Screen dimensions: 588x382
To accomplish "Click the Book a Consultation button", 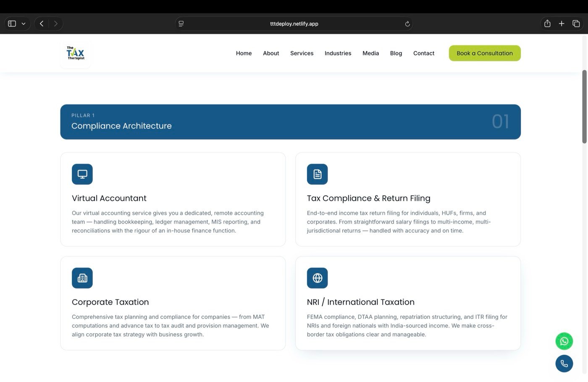I will click(x=485, y=53).
